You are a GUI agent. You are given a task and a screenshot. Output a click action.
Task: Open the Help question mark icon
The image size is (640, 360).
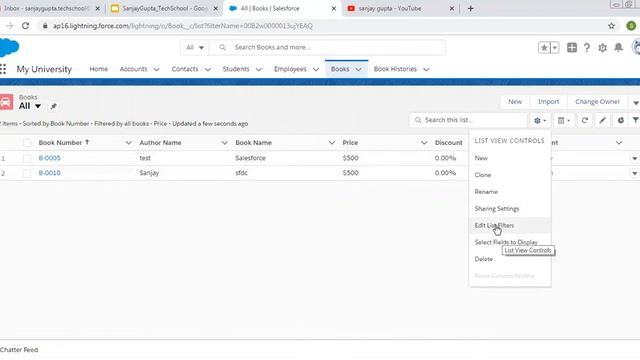587,48
